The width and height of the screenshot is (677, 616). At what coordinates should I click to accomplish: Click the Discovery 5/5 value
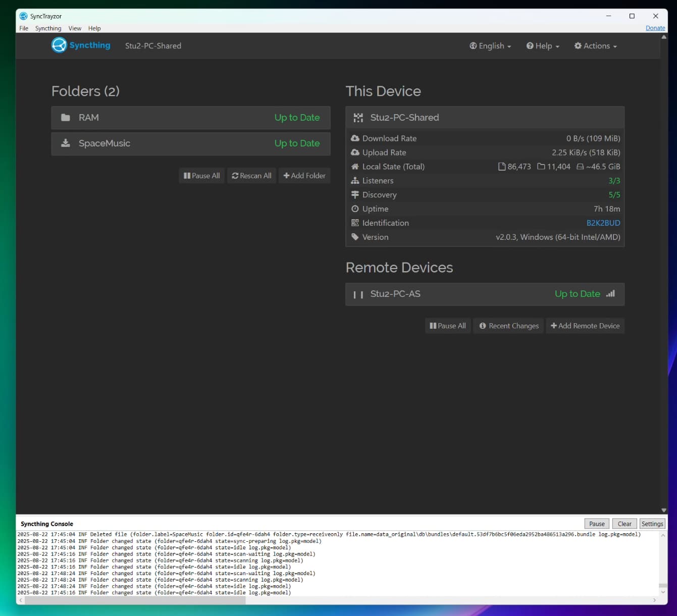614,195
